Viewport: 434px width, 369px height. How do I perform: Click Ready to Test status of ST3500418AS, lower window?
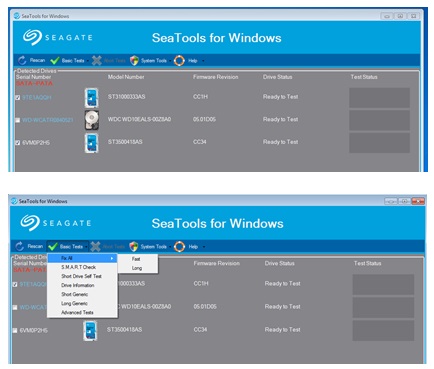tap(282, 329)
